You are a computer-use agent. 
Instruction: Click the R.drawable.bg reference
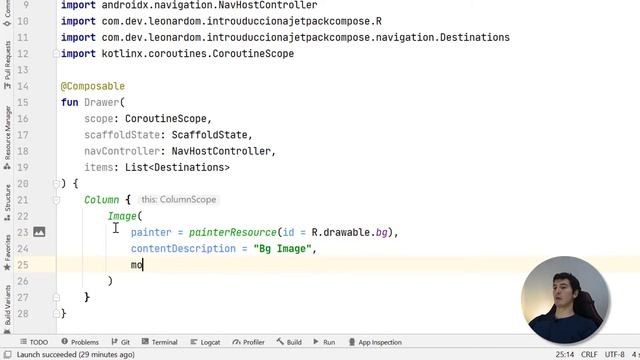[x=349, y=232]
